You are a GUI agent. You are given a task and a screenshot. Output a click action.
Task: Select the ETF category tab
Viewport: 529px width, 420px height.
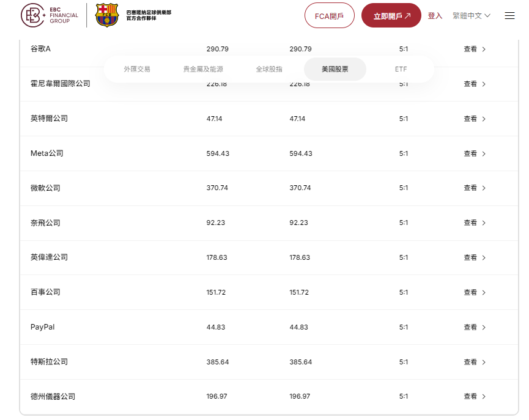point(401,69)
